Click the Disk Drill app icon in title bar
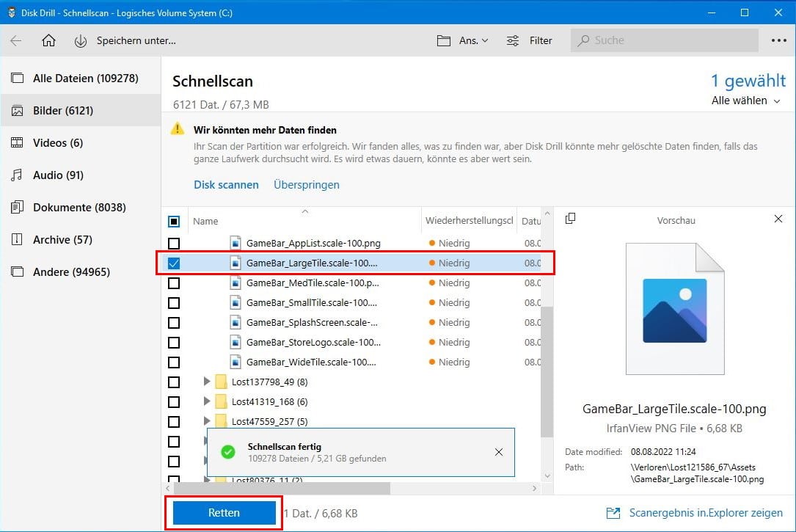This screenshot has height=532, width=796. click(x=11, y=12)
